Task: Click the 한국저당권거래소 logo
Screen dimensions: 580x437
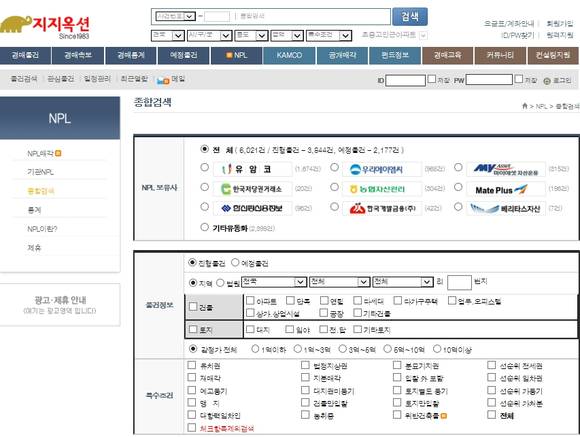Action: [x=252, y=189]
